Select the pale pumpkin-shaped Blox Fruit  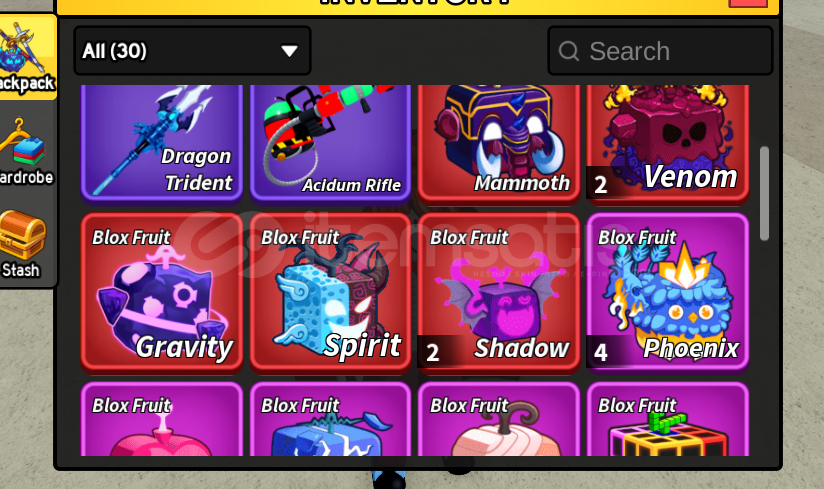tap(499, 419)
